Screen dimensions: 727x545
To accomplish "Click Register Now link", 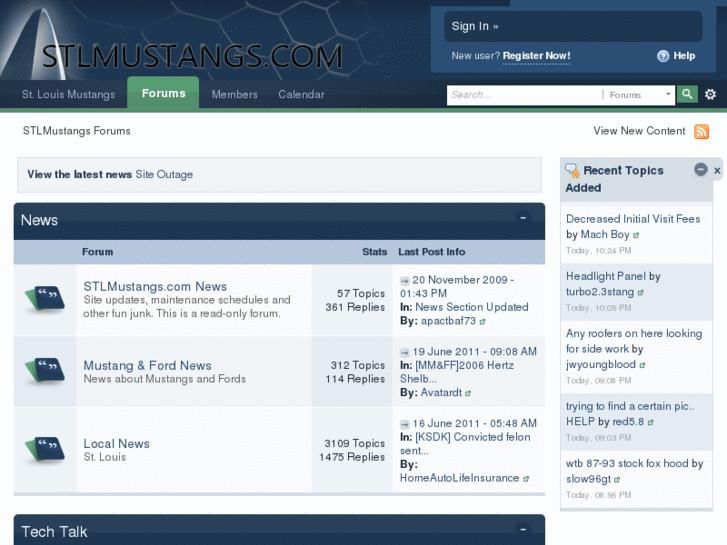I will point(536,56).
